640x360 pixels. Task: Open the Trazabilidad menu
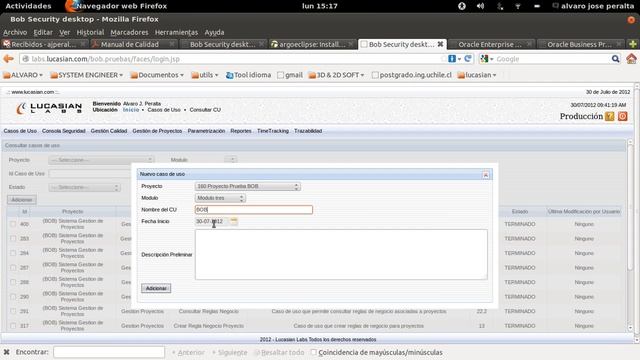coord(308,131)
